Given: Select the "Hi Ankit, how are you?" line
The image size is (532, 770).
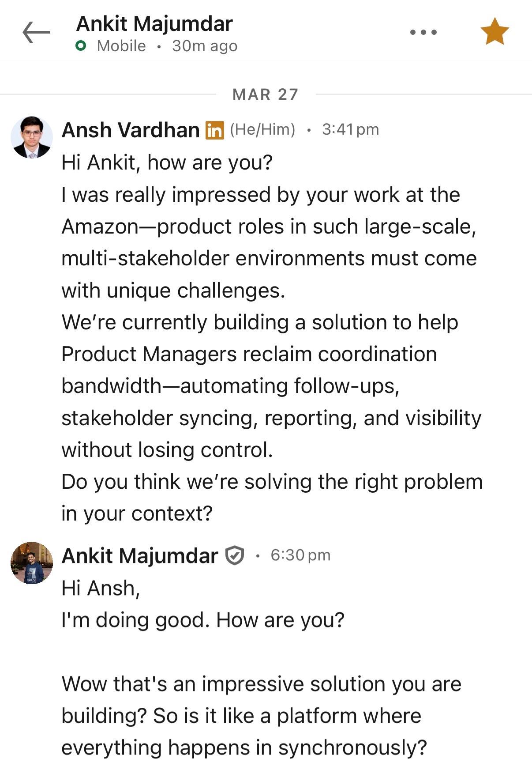Looking at the screenshot, I should pos(167,162).
